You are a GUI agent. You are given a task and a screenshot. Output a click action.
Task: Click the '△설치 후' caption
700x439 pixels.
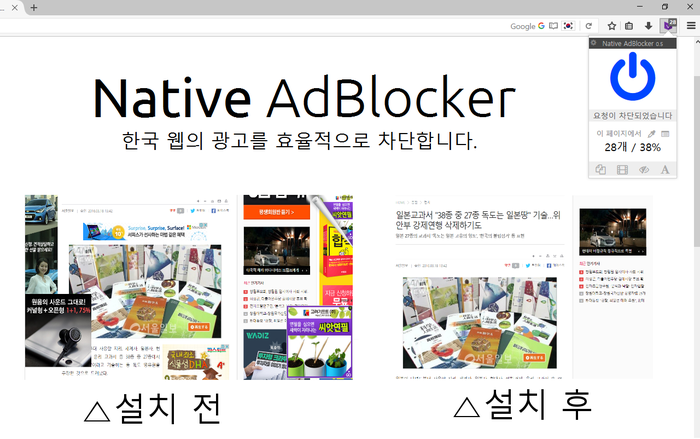pyautogui.click(x=522, y=404)
